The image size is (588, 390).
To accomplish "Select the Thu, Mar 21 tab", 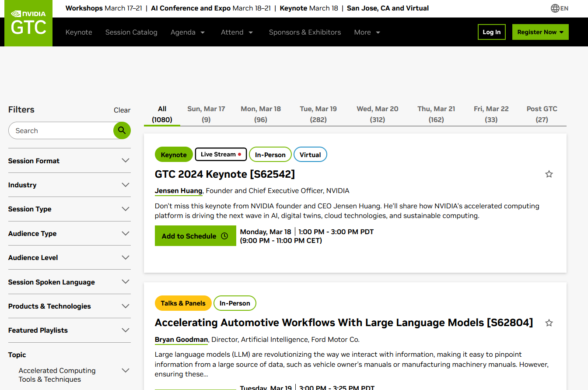I will pyautogui.click(x=436, y=114).
